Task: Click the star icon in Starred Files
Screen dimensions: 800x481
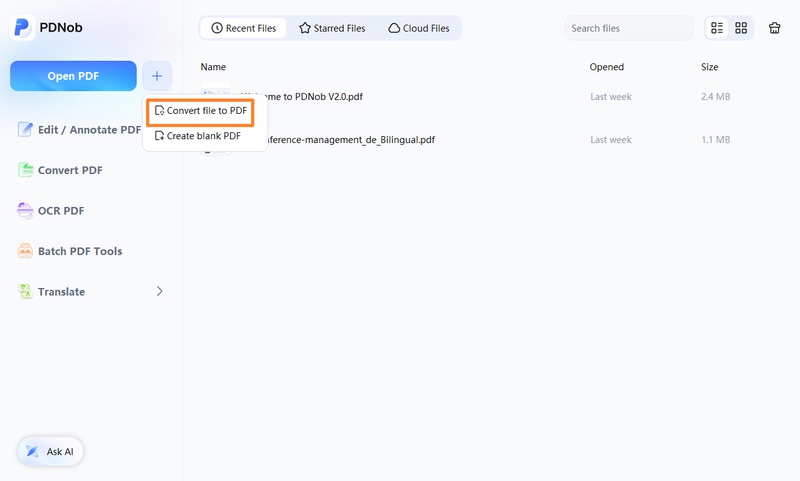Action: [x=305, y=28]
